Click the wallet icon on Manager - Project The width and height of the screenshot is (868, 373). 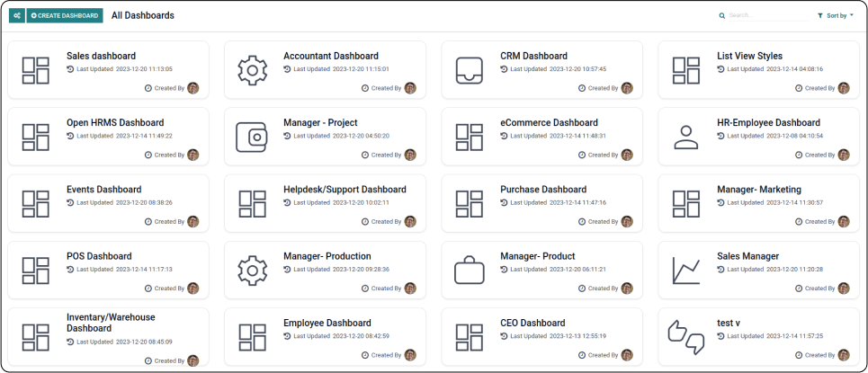coord(253,137)
